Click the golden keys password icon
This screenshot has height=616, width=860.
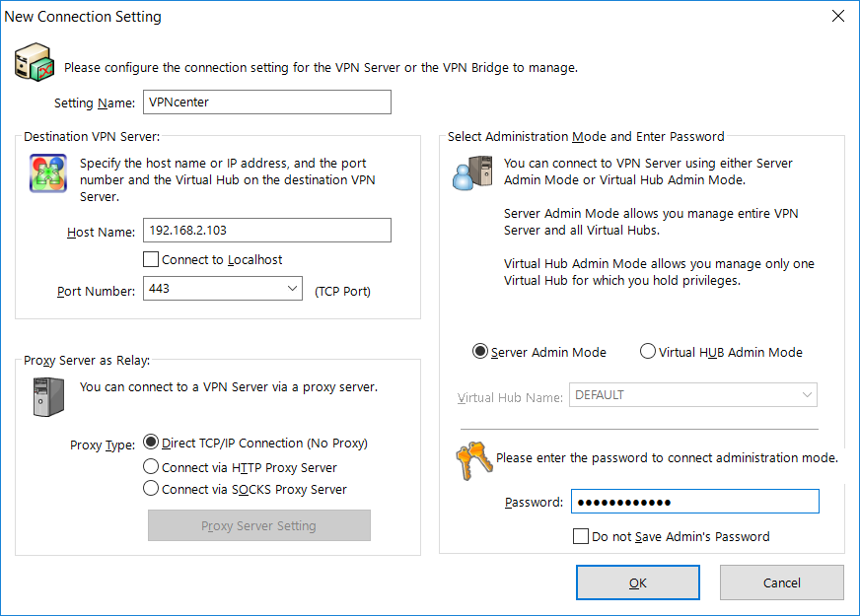click(473, 460)
